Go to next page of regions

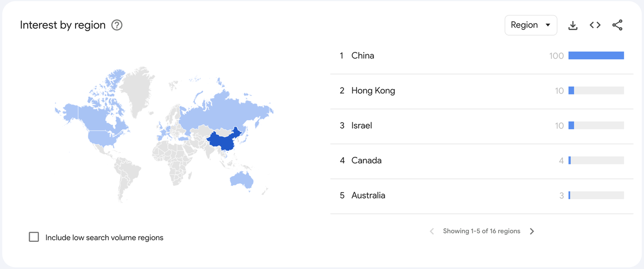click(532, 231)
